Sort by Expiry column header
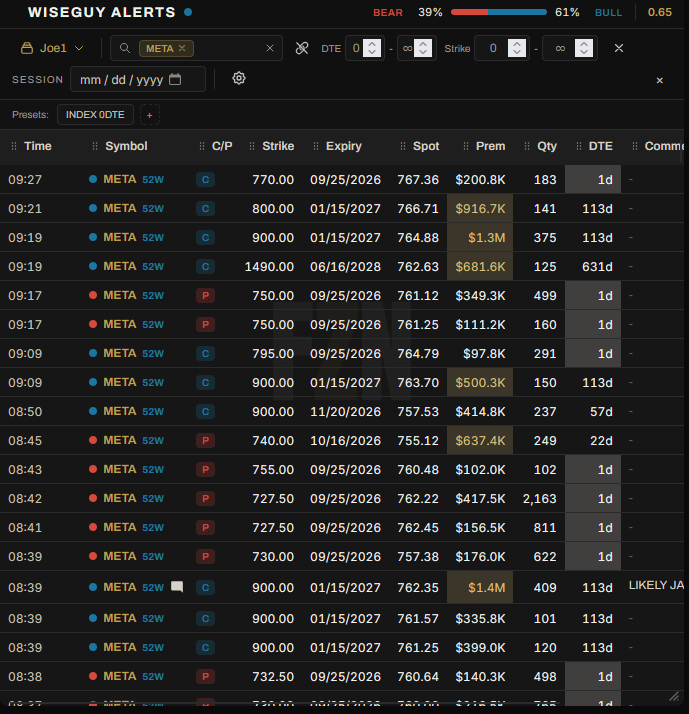 [344, 146]
